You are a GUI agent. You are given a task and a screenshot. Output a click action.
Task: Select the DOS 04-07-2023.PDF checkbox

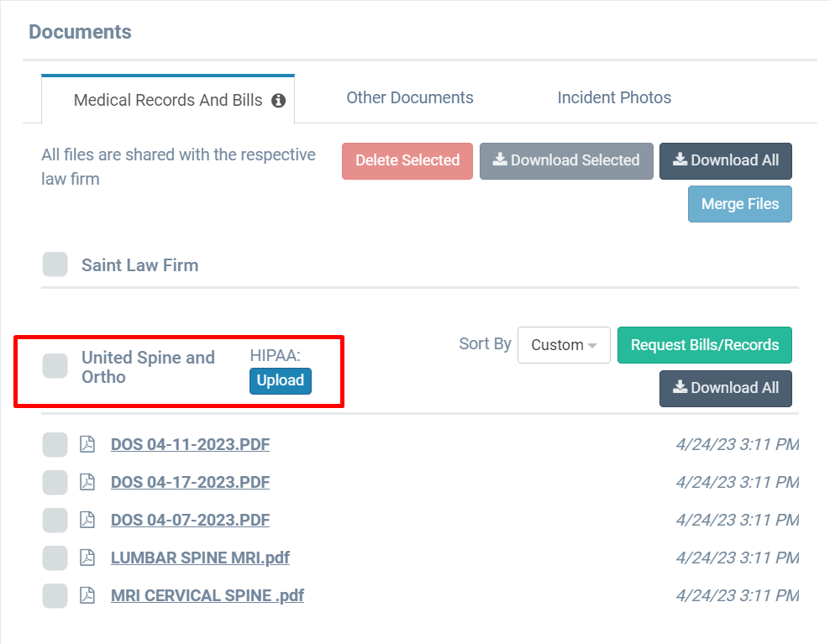coord(55,521)
